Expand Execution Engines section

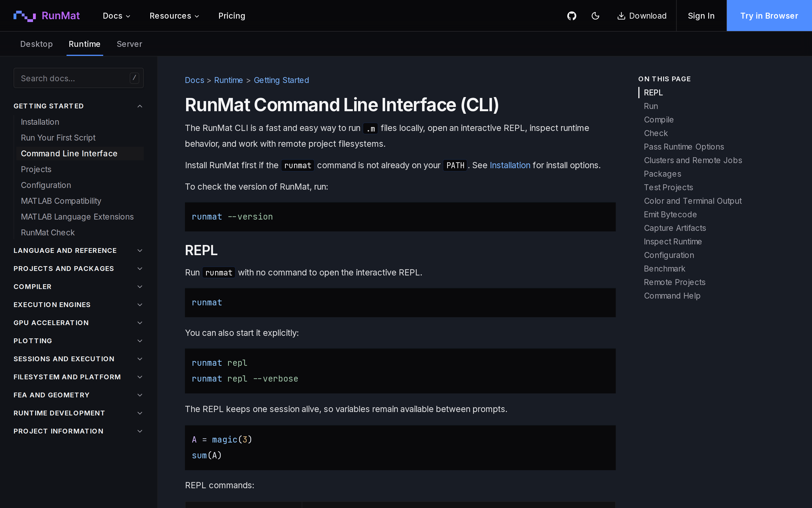pyautogui.click(x=78, y=305)
